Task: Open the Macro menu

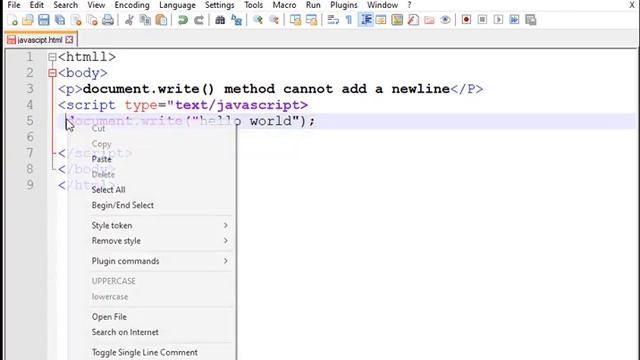Action: tap(284, 5)
